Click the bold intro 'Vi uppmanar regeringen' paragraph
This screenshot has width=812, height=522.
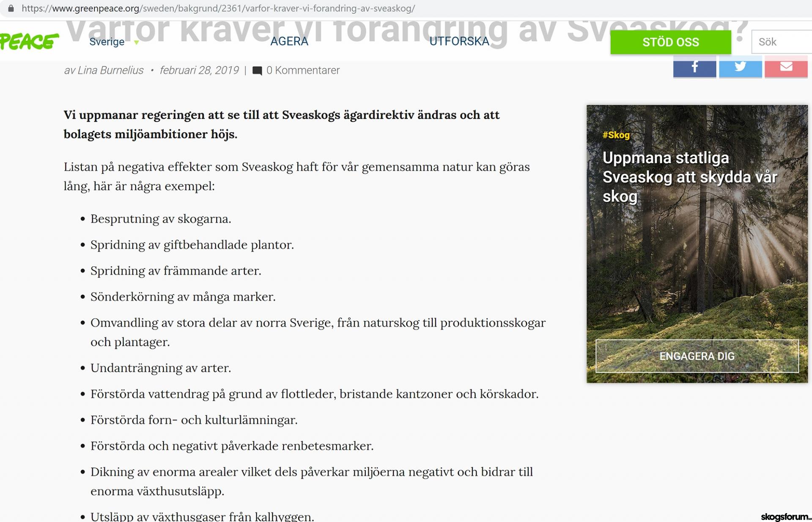click(x=282, y=124)
